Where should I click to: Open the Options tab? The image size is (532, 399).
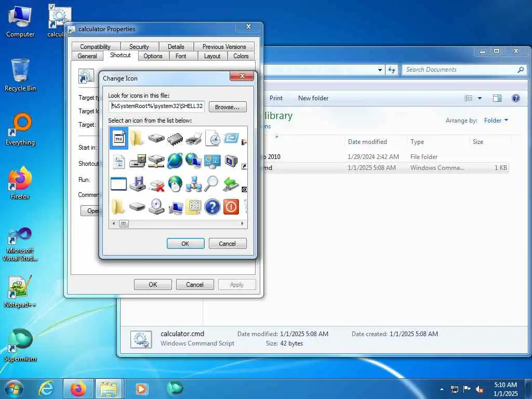coord(153,56)
